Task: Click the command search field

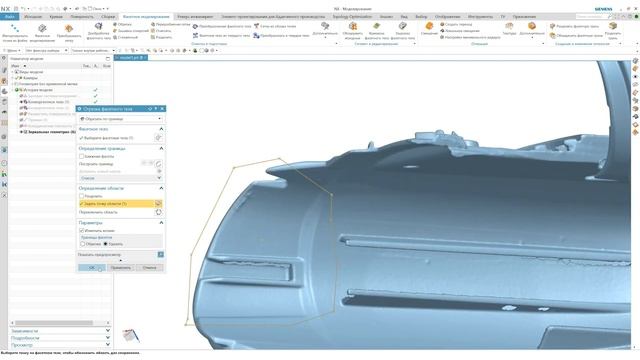Action: coord(592,16)
